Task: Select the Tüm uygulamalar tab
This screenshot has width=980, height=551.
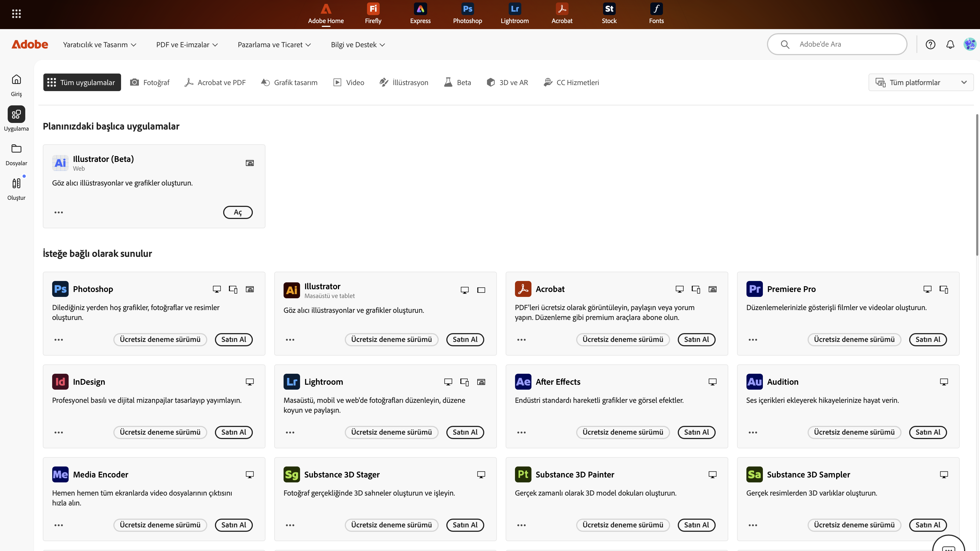Action: (x=82, y=83)
